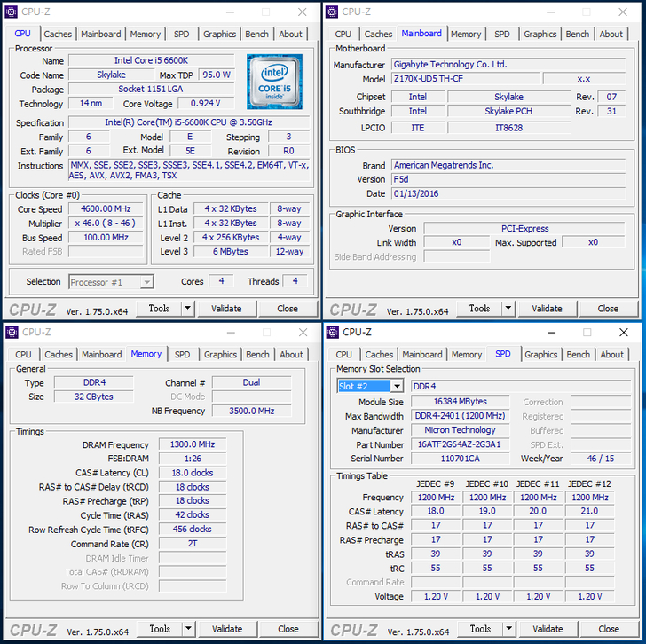The image size is (646, 644).
Task: Click Max Bandwidth DDR4-2401 (1200 MHz)
Action: tap(461, 416)
